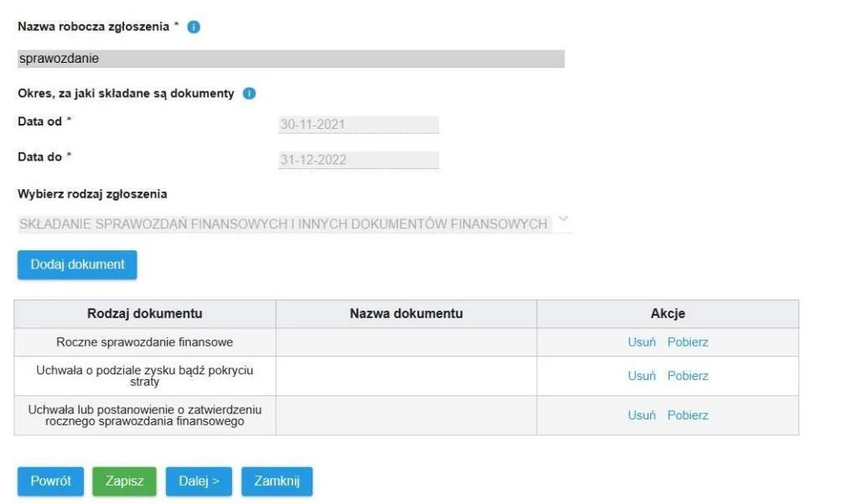
Task: Proceed using the Dalej > button
Action: 199,481
